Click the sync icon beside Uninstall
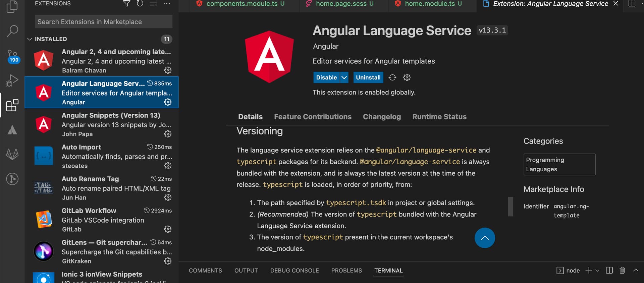This screenshot has height=283, width=644. (392, 77)
